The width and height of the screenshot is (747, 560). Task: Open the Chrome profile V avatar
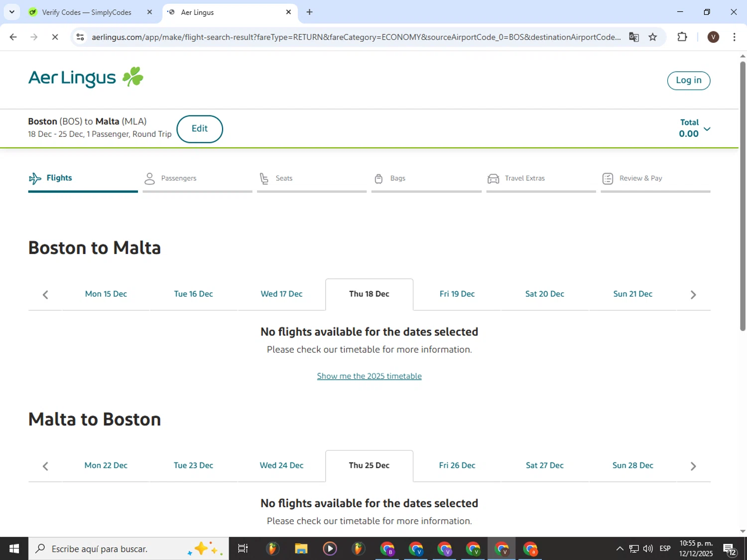713,37
